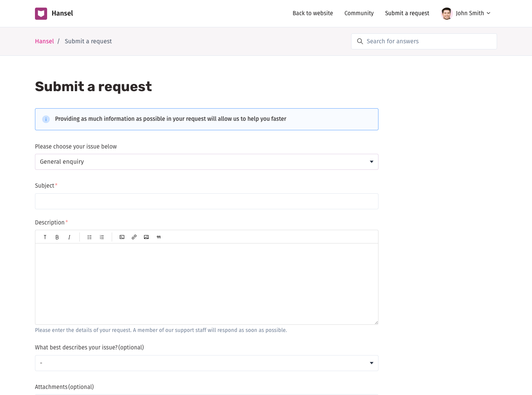Click the text style (T) icon

coord(45,237)
